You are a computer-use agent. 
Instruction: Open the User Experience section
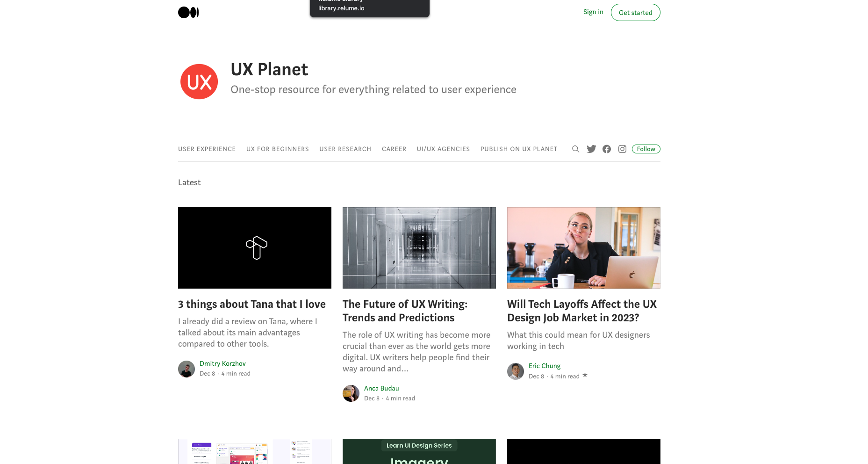coord(207,149)
